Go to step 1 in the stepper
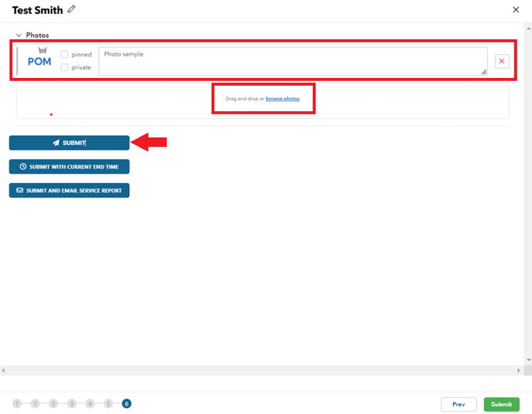Screen dimensions: 532x414 coord(35,403)
